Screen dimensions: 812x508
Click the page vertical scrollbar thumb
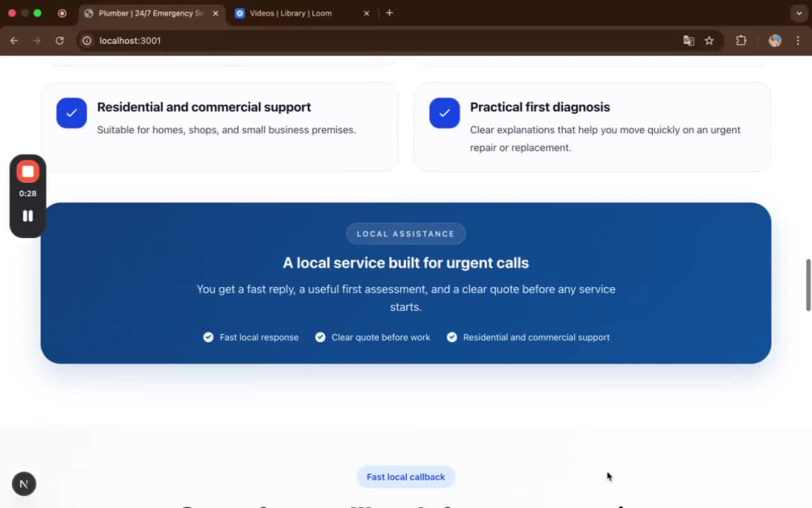807,284
